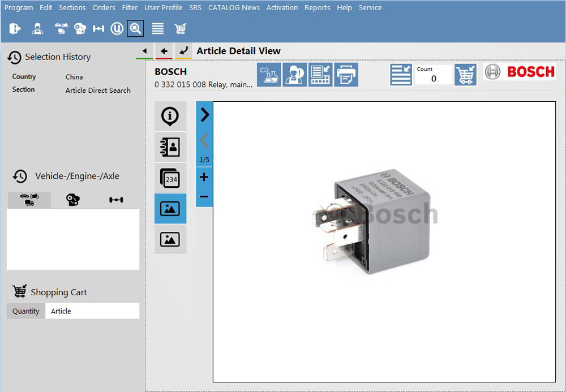Screen dimensions: 566x392
Task: Open the customer service advisor icon
Action: tap(294, 75)
